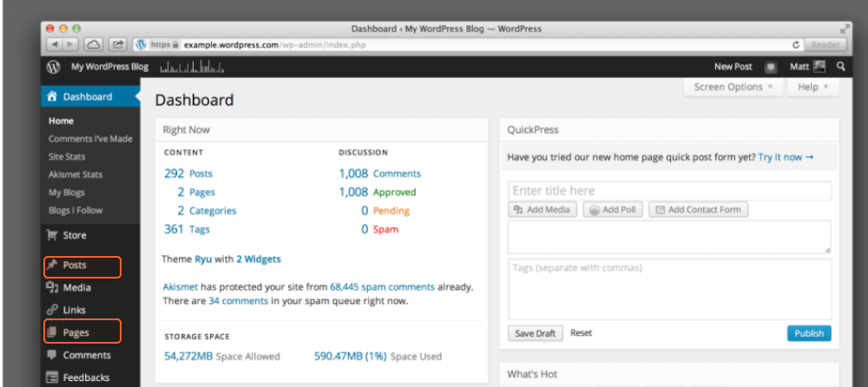This screenshot has width=868, height=387.
Task: Click the iCloud tabs button
Action: 94,45
